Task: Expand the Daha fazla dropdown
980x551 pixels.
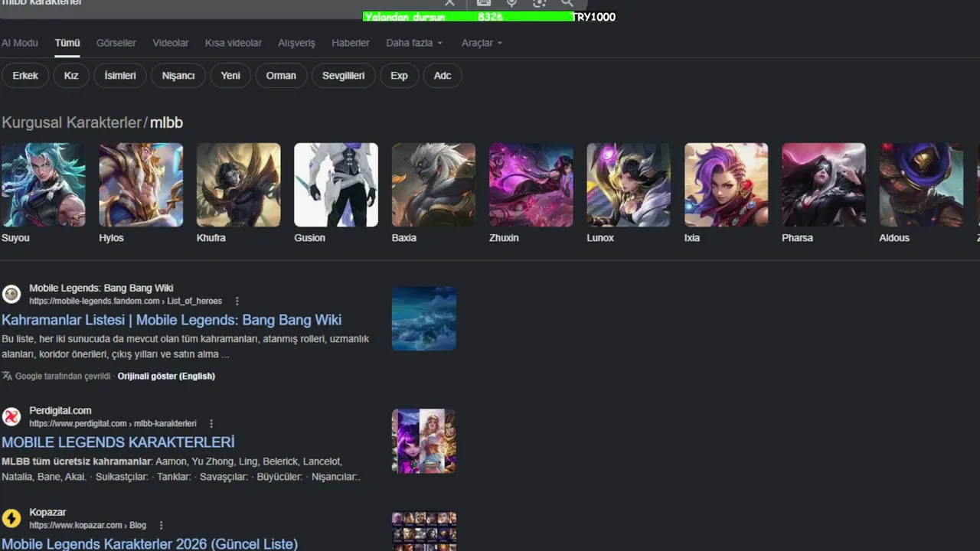Action: [414, 43]
